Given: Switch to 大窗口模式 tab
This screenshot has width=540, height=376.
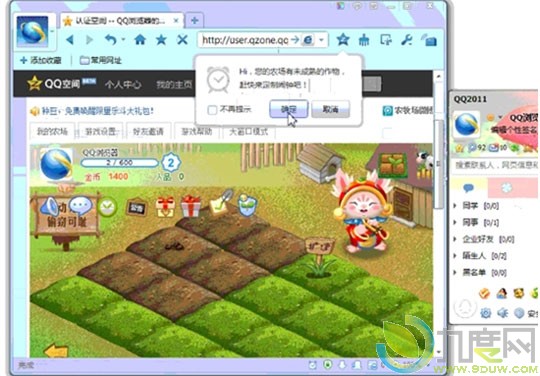Looking at the screenshot, I should (249, 131).
